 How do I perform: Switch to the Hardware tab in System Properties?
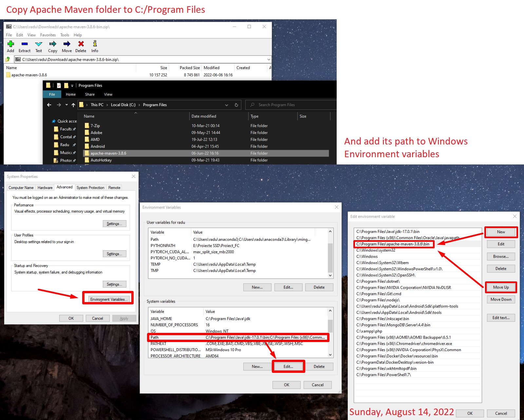45,188
